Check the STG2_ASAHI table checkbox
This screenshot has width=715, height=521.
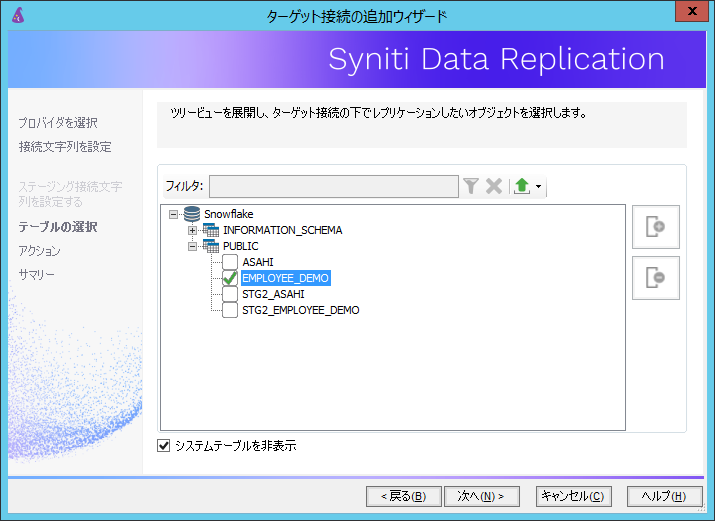(x=230, y=294)
